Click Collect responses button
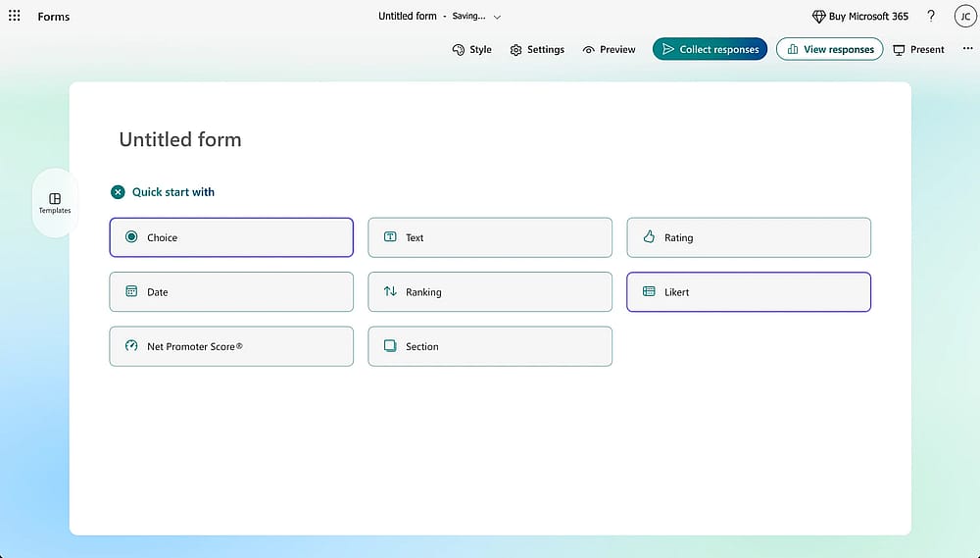Screen dimensions: 980x558 click(710, 49)
